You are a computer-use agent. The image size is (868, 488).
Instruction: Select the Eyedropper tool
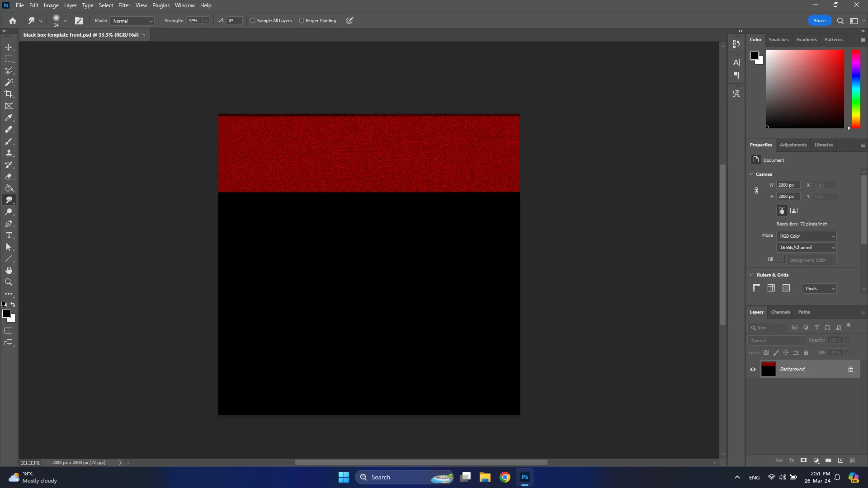click(x=9, y=118)
